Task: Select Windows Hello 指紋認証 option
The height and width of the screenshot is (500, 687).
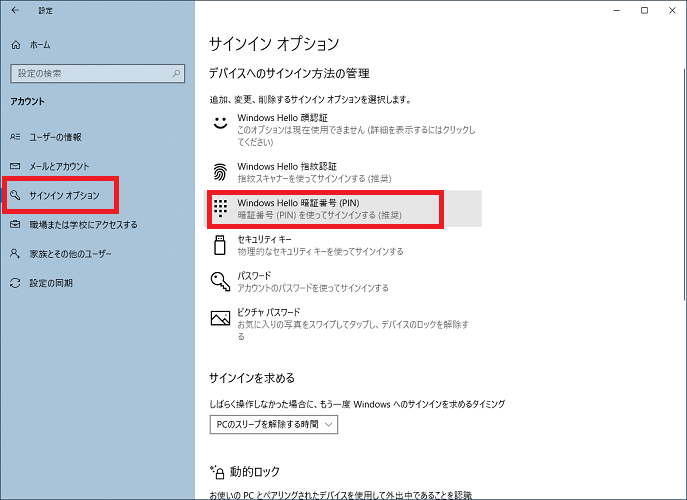Action: pos(344,172)
